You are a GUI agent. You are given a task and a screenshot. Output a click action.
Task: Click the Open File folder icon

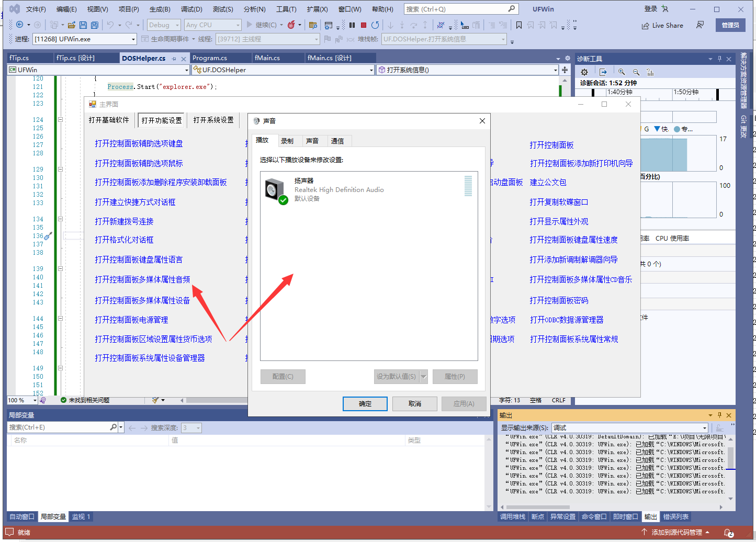(72, 25)
